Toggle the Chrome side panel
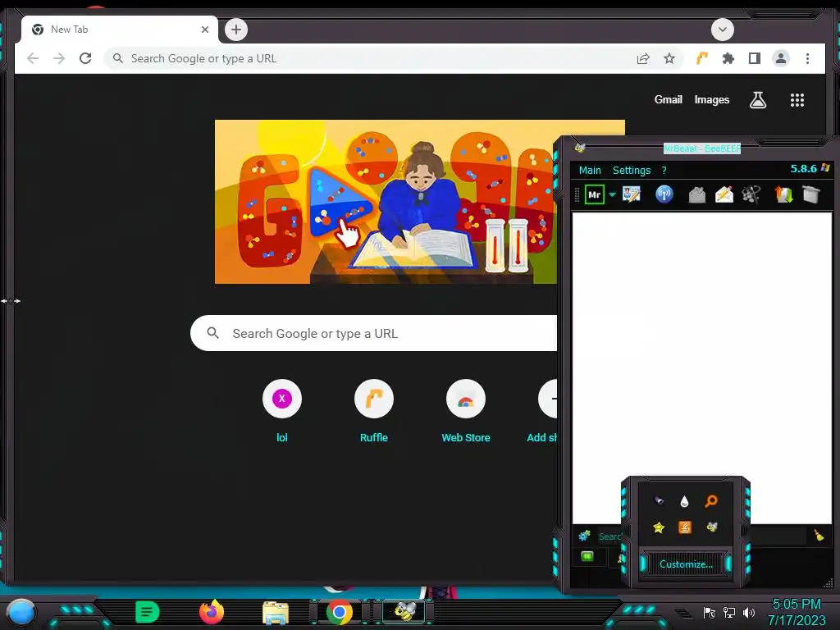This screenshot has height=630, width=840. pos(755,58)
